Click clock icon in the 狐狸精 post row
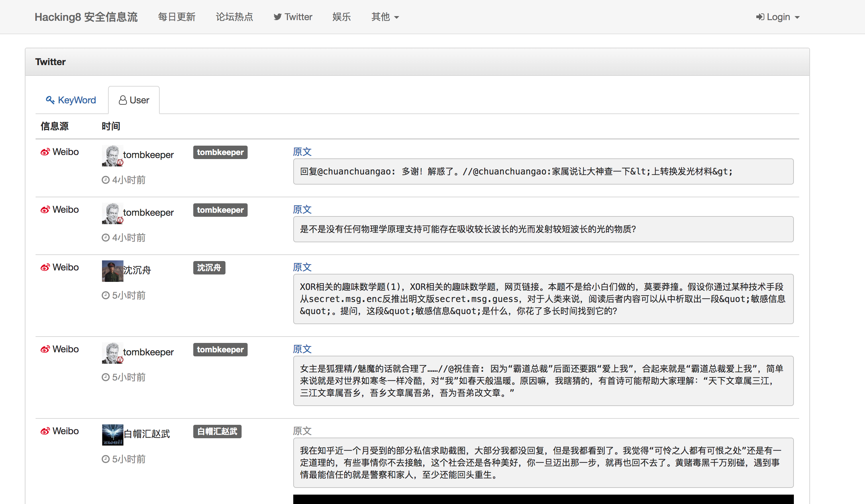Screen dimensions: 865x504 click(105, 377)
